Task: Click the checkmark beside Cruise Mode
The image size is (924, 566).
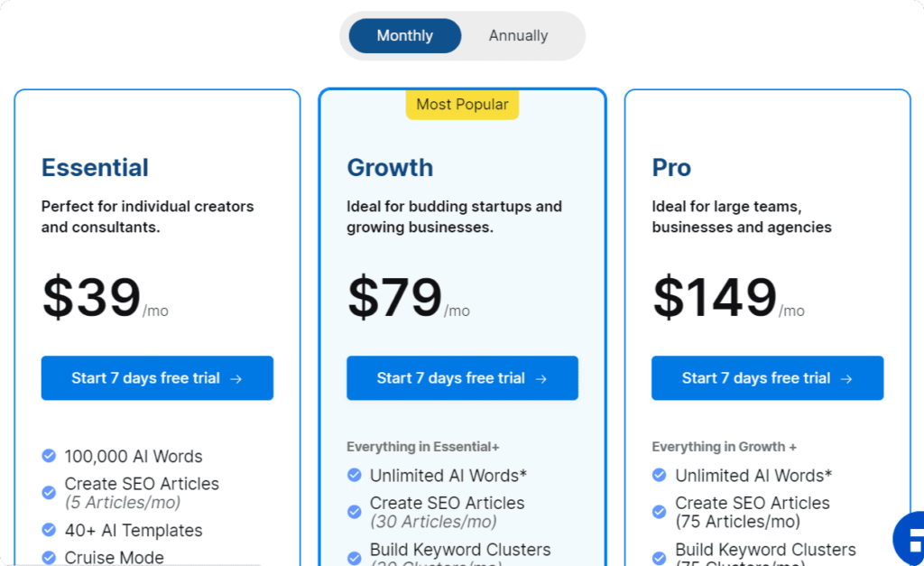Action: coord(49,557)
